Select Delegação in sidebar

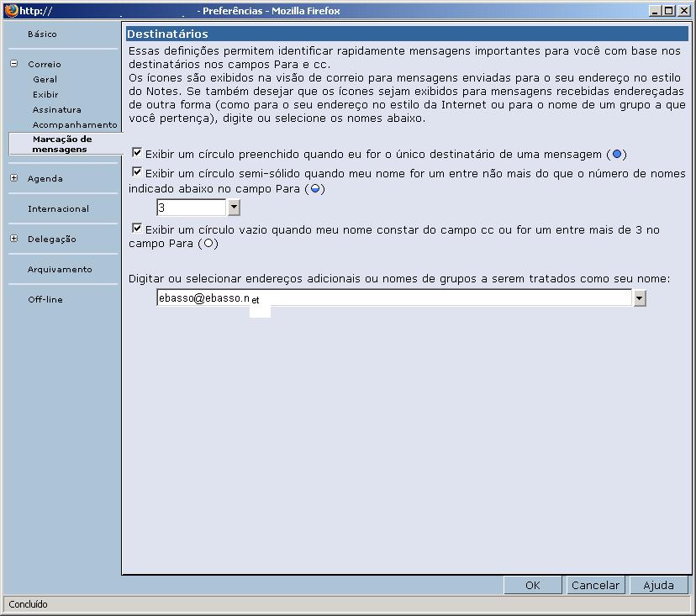[x=51, y=240]
